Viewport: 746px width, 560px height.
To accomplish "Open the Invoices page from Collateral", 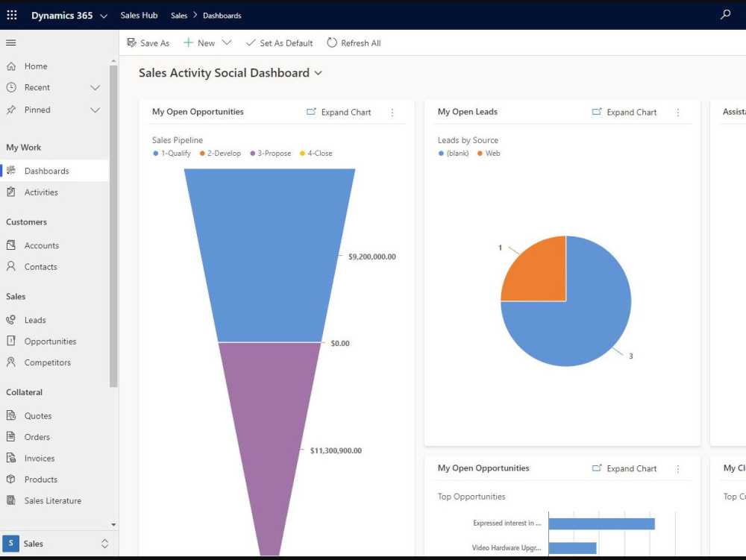I will pyautogui.click(x=38, y=457).
